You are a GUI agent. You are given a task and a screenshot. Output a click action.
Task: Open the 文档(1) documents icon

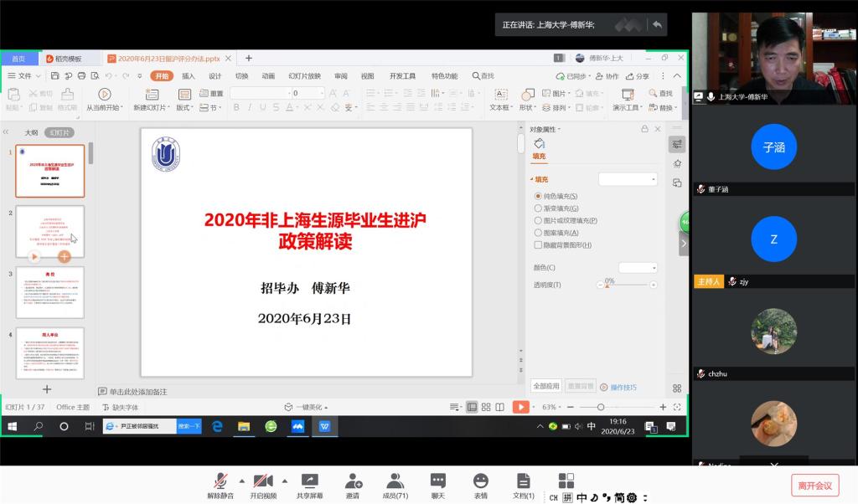[x=523, y=481]
